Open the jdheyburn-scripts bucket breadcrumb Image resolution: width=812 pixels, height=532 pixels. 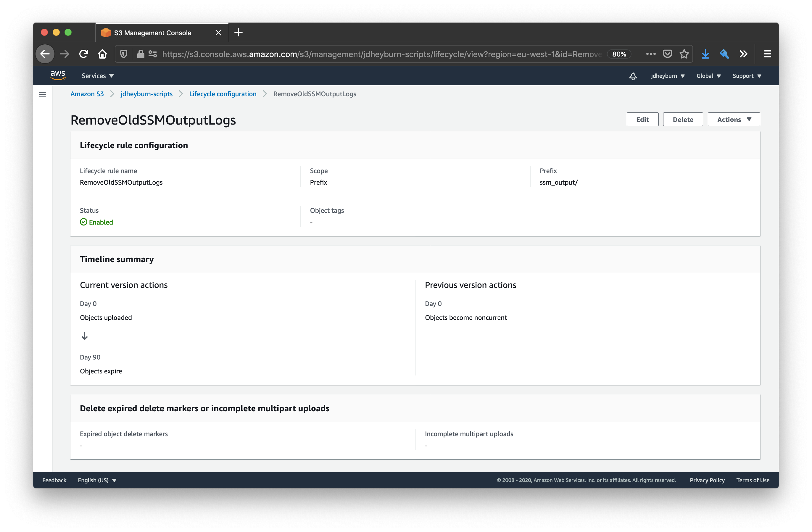(x=146, y=94)
